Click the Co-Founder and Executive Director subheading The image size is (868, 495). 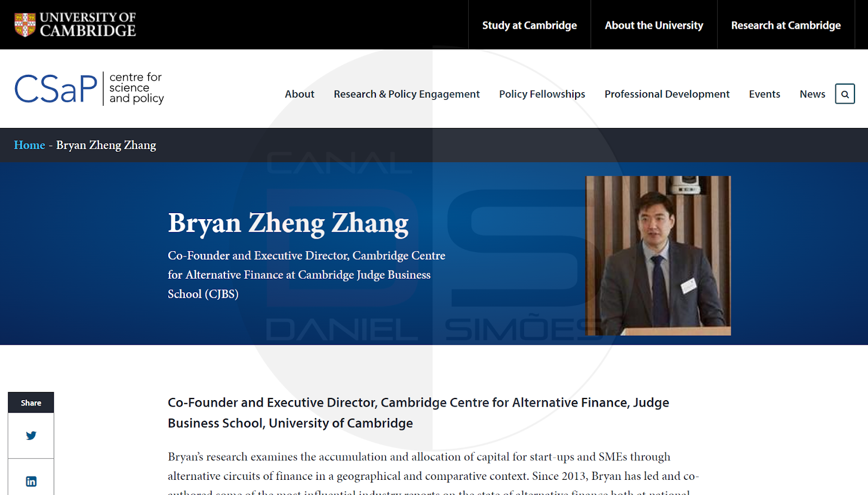click(418, 413)
